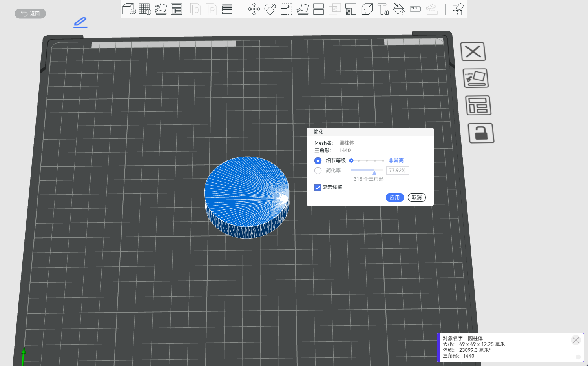Click the blue pencil edit icon

tap(80, 22)
